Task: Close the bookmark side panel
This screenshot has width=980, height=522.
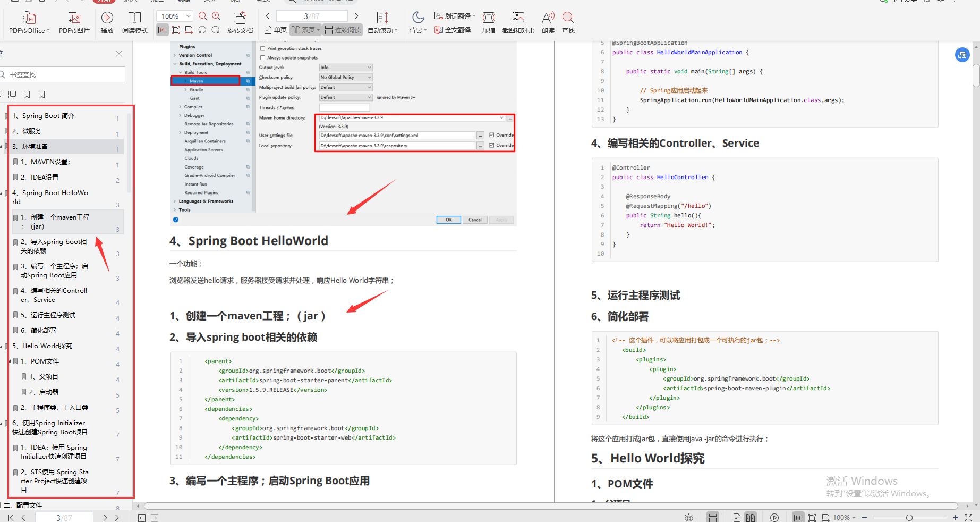Action: pyautogui.click(x=119, y=54)
